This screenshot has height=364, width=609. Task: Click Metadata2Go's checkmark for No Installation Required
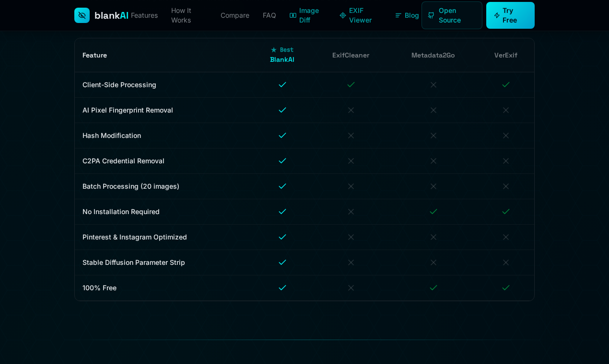coord(433,212)
